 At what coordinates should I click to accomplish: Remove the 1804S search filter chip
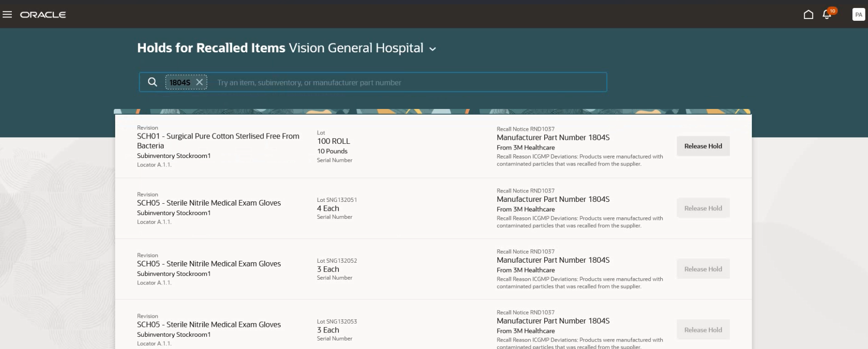pos(200,82)
